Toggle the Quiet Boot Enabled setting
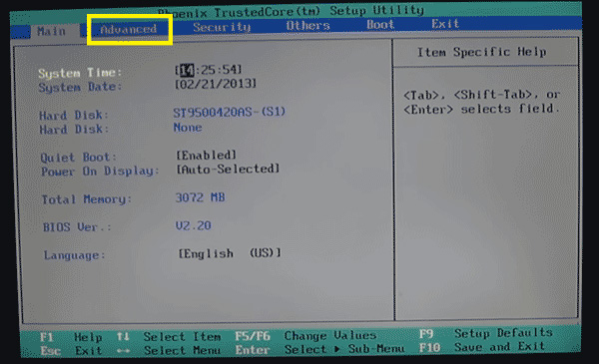Image resolution: width=599 pixels, height=364 pixels. click(x=206, y=155)
